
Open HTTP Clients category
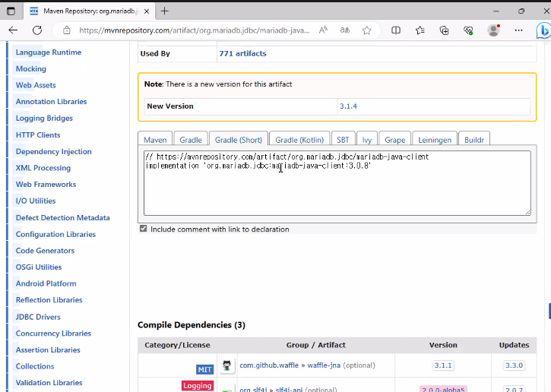point(38,135)
